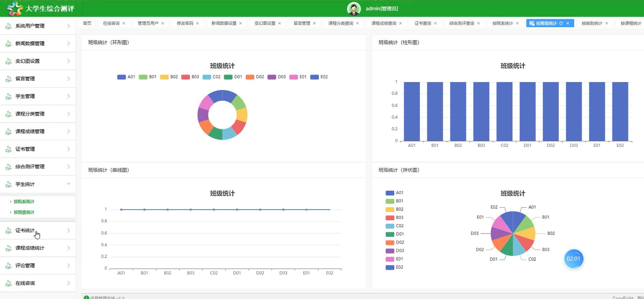Image resolution: width=644 pixels, height=299 pixels.
Task: Close the 修改密码 tab
Action: (x=197, y=23)
